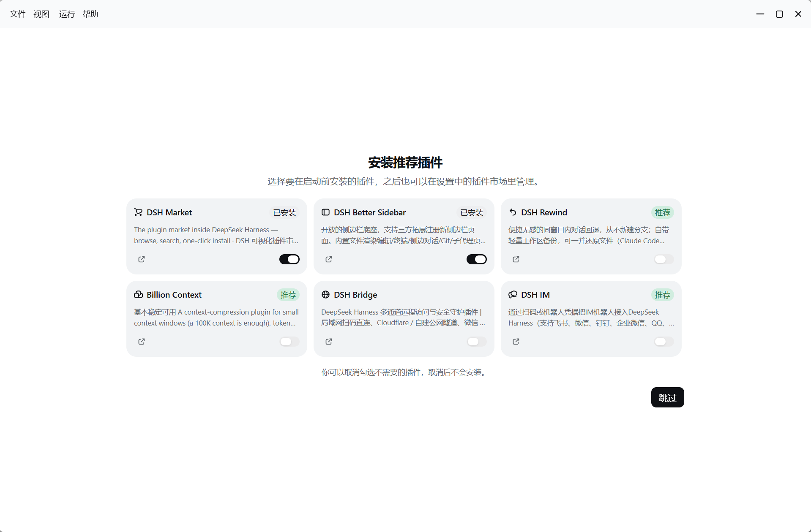This screenshot has height=532, width=811.
Task: Enable the DSH Rewind plugin toggle
Action: coord(664,259)
